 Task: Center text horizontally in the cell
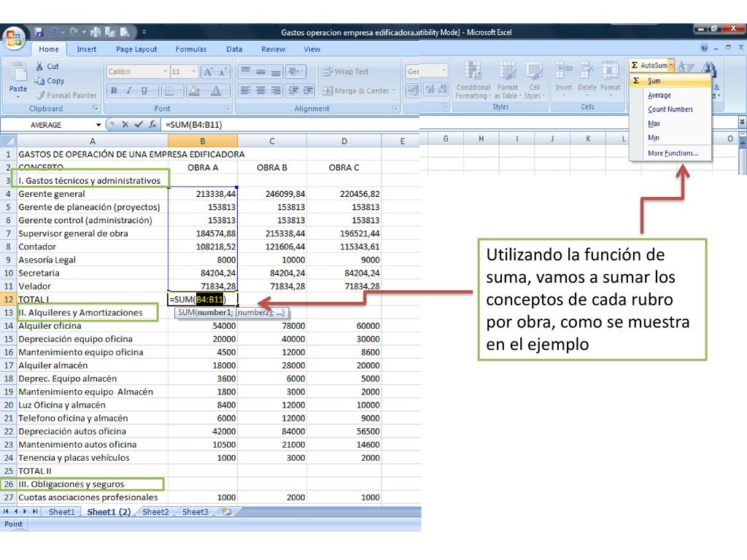point(260,90)
